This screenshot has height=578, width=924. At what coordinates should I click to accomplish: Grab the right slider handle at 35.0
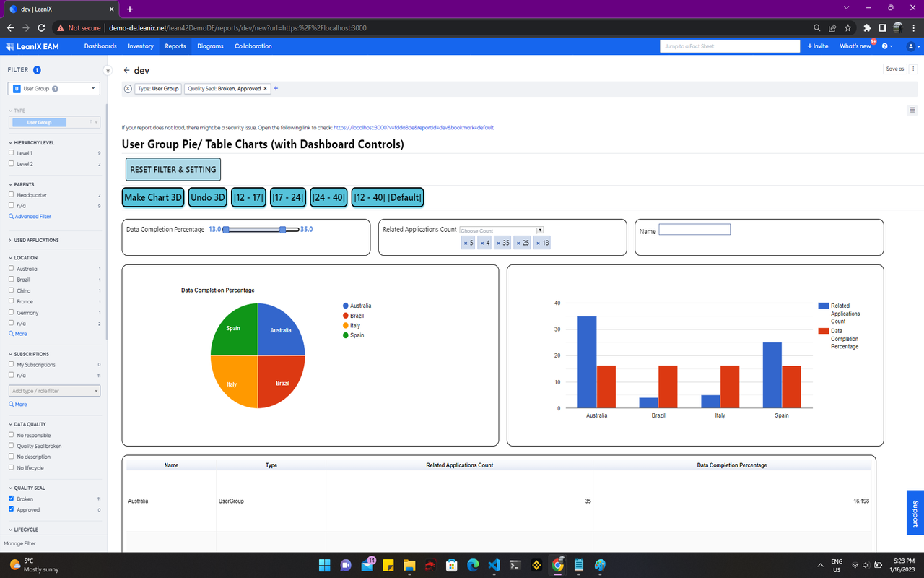283,230
